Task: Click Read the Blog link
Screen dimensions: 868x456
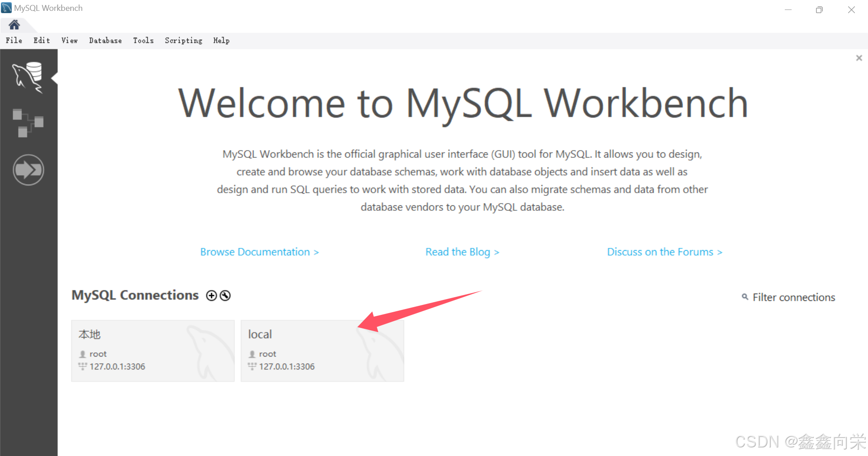Action: click(462, 252)
